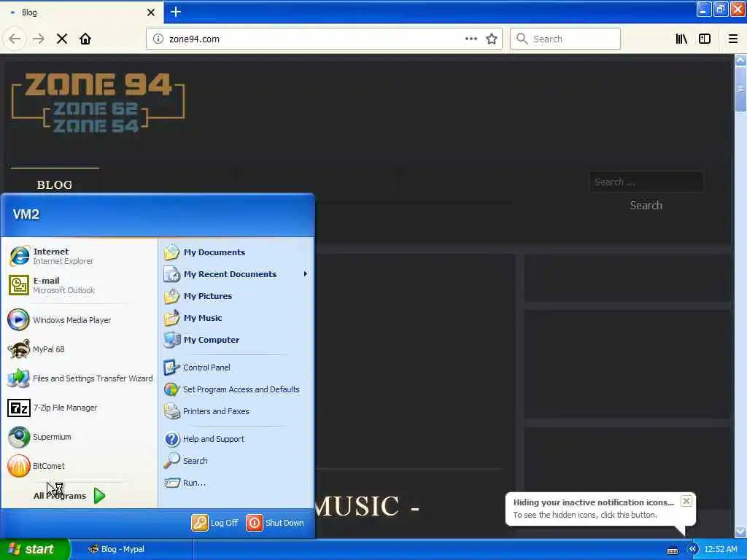Launch 7-Zip File Manager
747x560 pixels.
(53, 408)
